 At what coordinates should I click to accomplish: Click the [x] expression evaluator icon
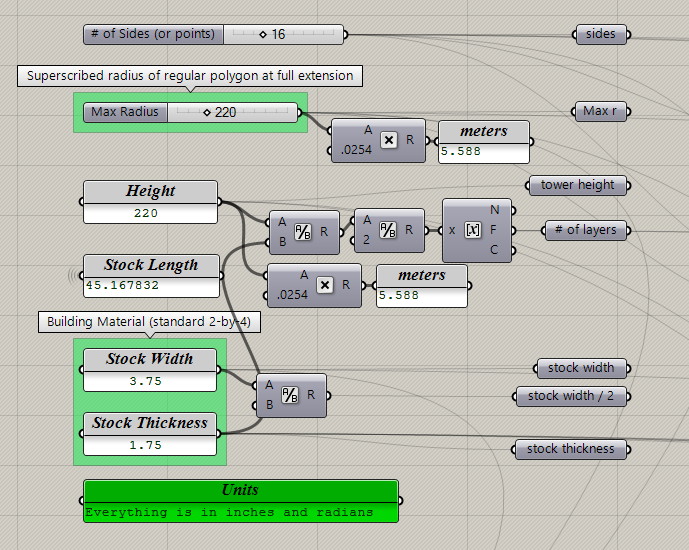point(472,230)
